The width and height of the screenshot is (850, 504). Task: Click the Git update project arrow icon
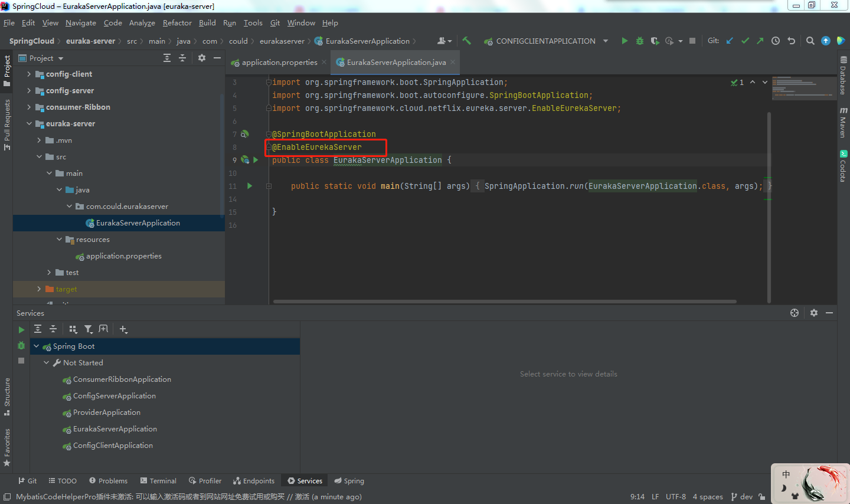click(730, 41)
